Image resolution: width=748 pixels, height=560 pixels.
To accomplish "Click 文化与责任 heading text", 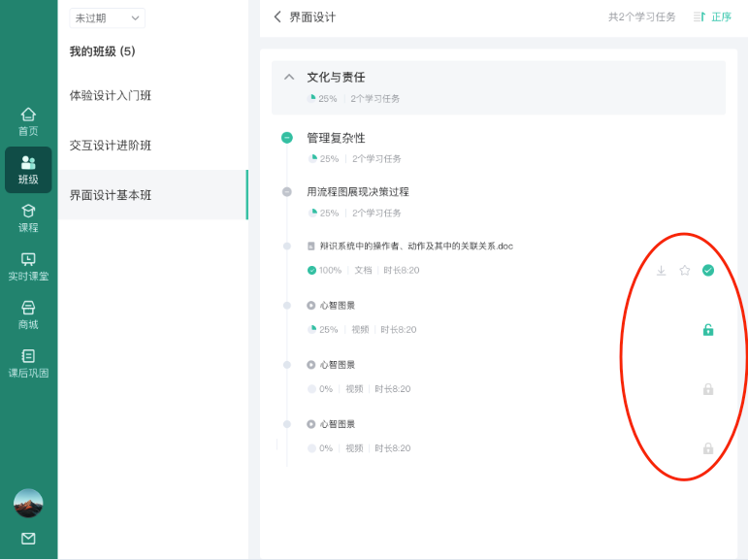I will [x=337, y=77].
